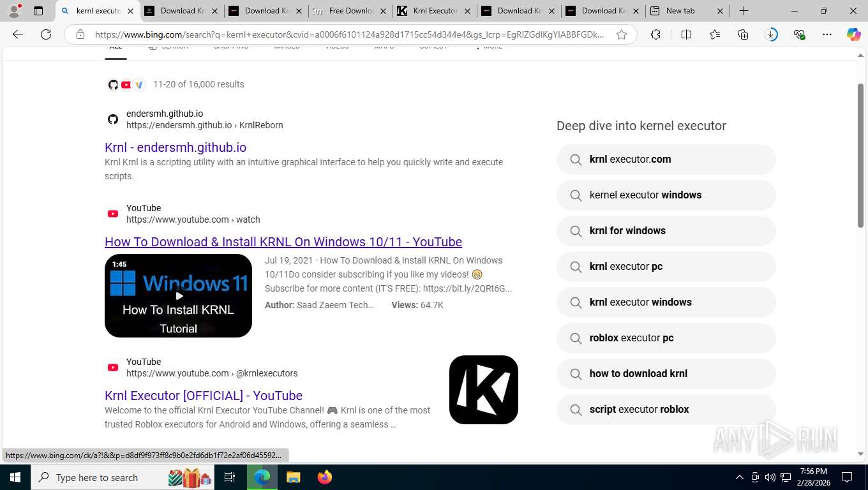This screenshot has width=868, height=490.
Task: Close the 'Krnl Executor' browser tab
Action: 468,11
